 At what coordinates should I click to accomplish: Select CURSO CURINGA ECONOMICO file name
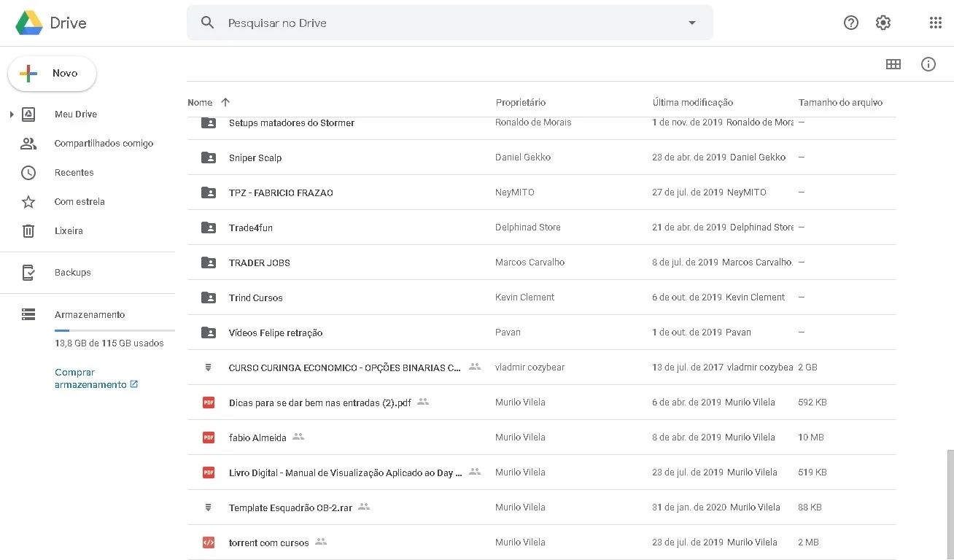click(345, 368)
